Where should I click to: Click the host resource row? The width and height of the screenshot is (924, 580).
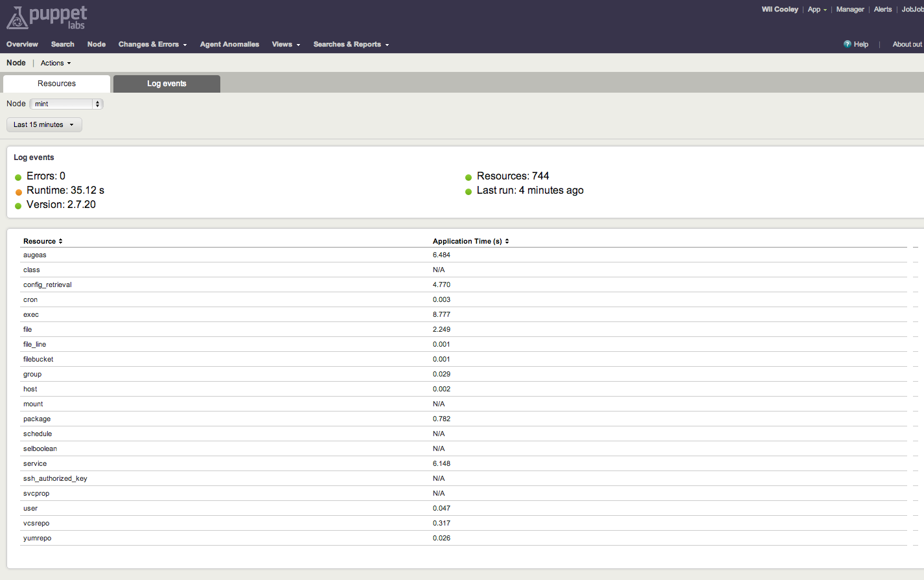tap(463, 389)
